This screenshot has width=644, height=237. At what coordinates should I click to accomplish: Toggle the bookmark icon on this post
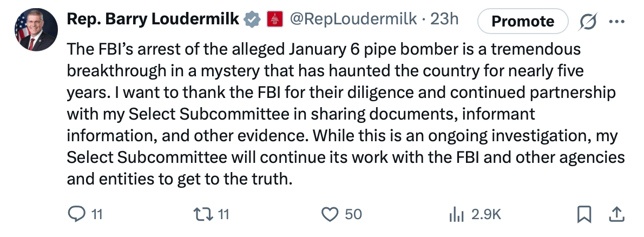pos(584,215)
